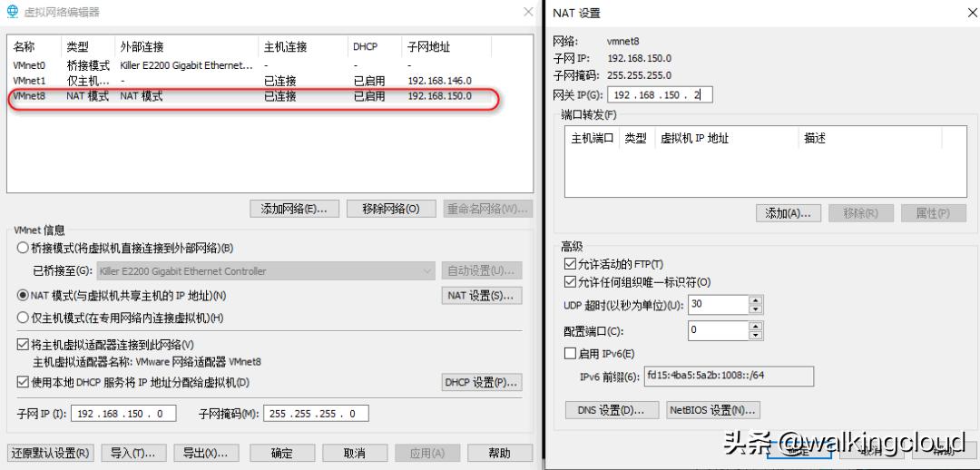The height and width of the screenshot is (470, 980).
Task: Close the 虚拟网络编辑器 window
Action: (528, 12)
